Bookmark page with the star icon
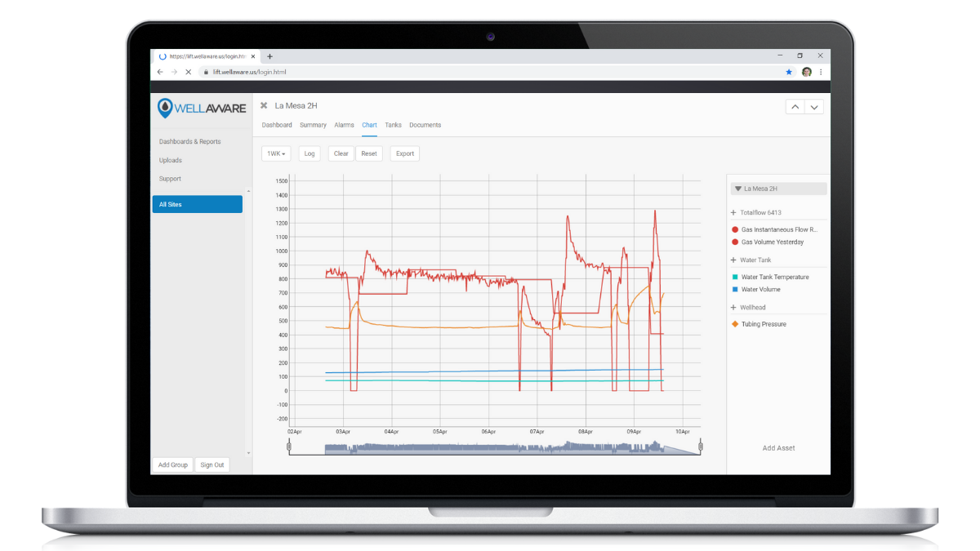This screenshot has height=551, width=980. tap(789, 72)
